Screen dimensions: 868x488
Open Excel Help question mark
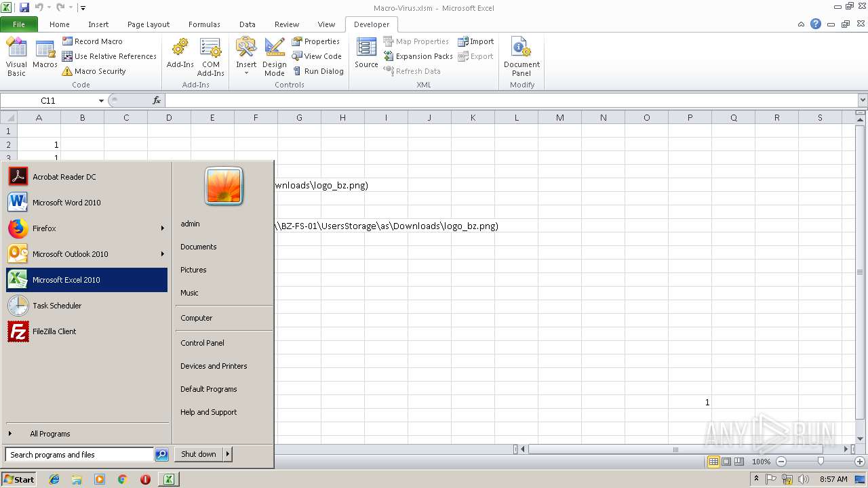[x=816, y=24]
